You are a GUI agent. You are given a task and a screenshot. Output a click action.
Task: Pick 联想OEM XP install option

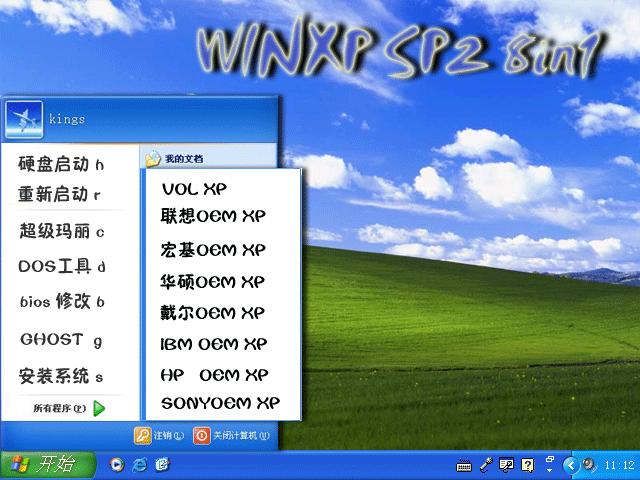click(213, 216)
